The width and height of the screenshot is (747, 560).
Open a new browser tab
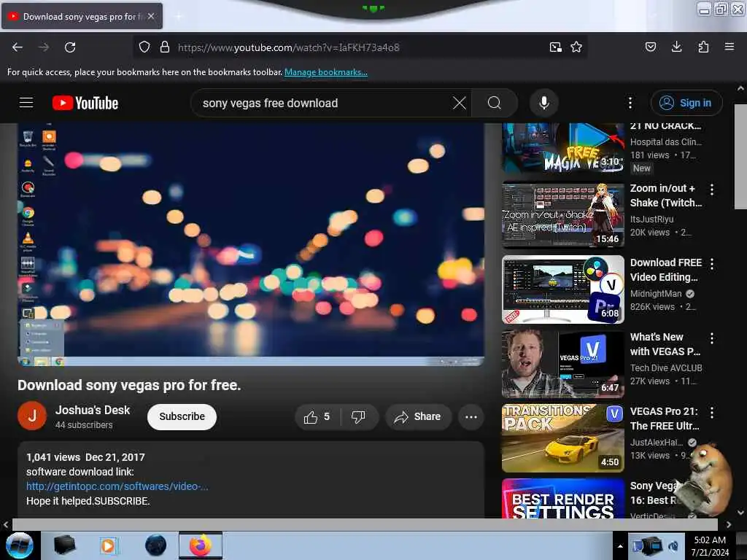pyautogui.click(x=179, y=16)
